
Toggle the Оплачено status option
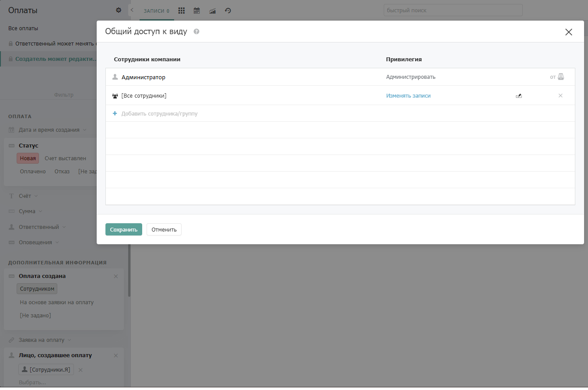pos(33,171)
